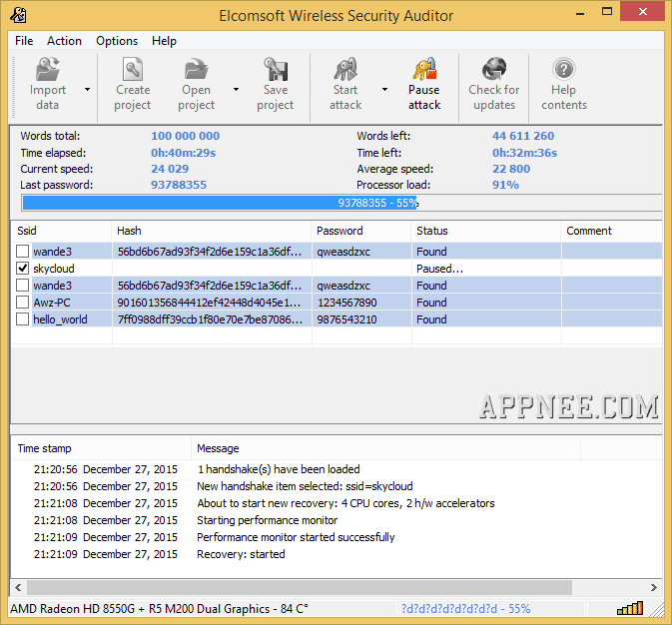Sort by the Hash column header
672x625 pixels.
(x=212, y=231)
